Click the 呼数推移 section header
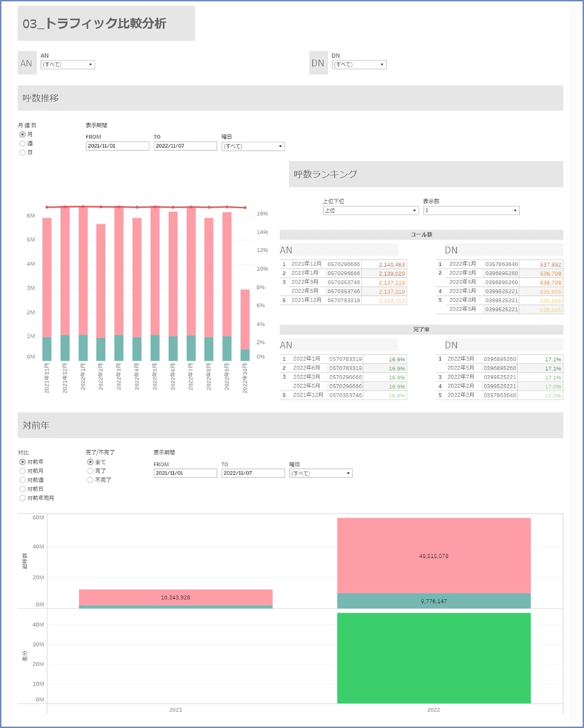Image resolution: width=584 pixels, height=728 pixels. (x=291, y=98)
